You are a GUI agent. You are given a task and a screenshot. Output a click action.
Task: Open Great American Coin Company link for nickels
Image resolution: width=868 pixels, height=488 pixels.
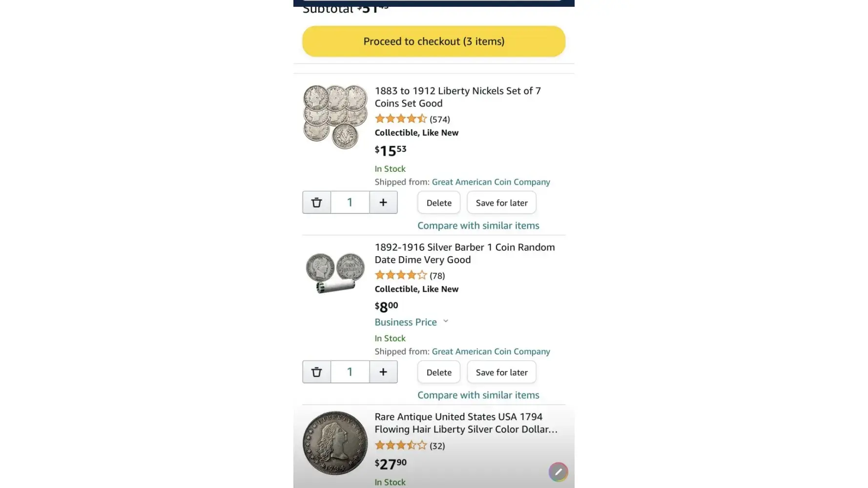(x=491, y=182)
